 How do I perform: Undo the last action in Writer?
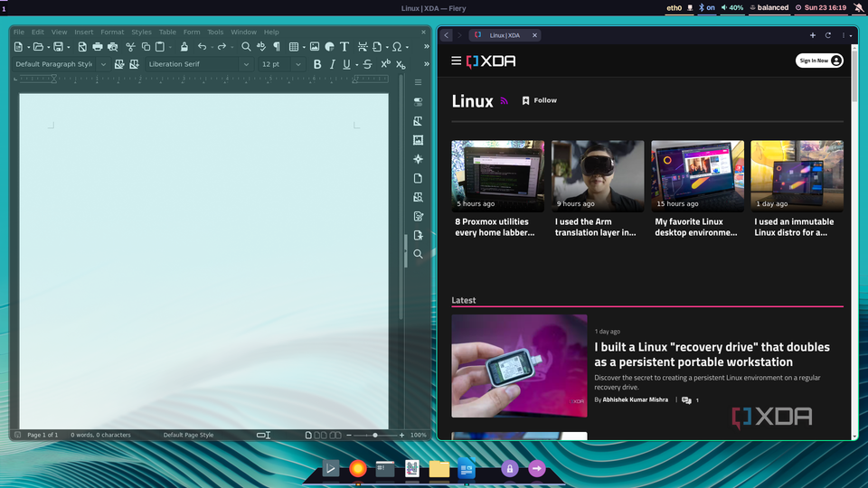(202, 47)
